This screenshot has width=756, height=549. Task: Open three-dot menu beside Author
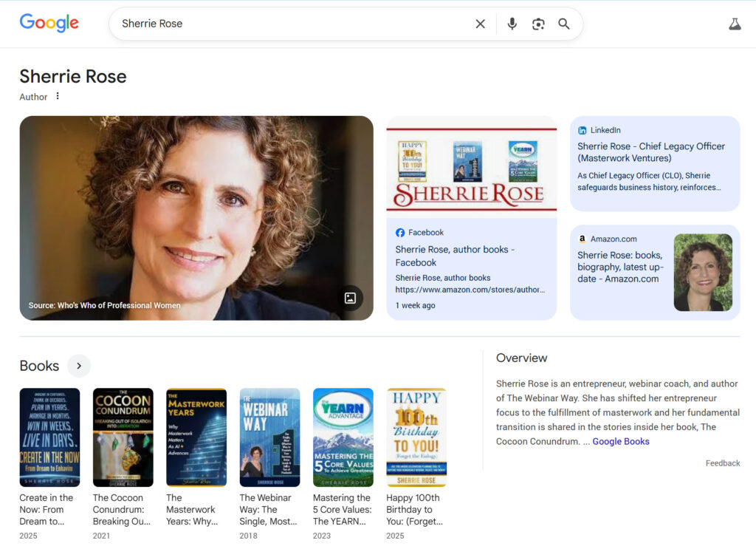click(58, 96)
